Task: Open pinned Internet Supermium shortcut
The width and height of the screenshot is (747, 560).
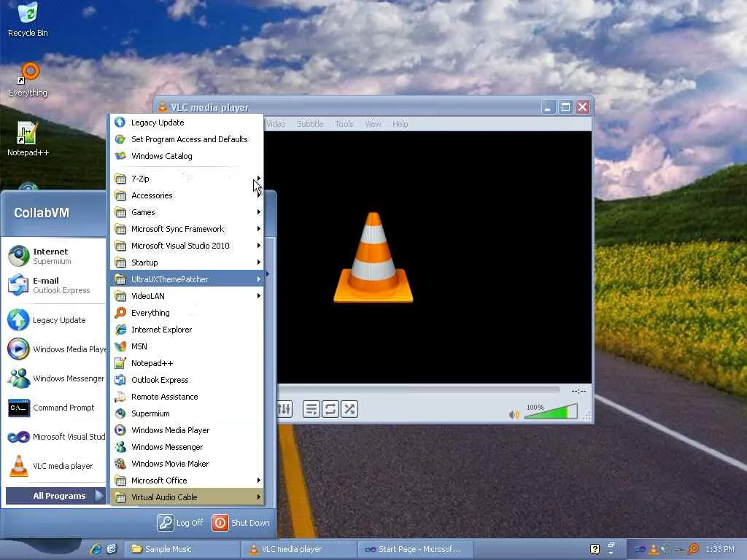Action: pos(55,256)
